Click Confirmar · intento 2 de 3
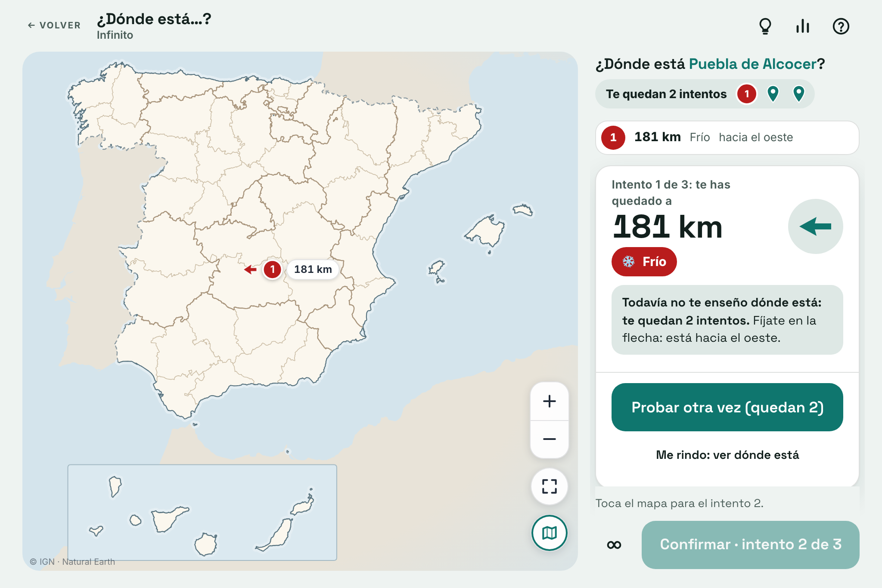 coord(751,545)
